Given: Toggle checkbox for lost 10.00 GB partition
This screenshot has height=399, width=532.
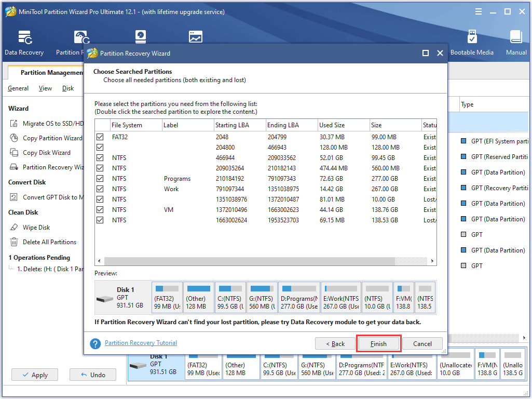Looking at the screenshot, I should [100, 199].
